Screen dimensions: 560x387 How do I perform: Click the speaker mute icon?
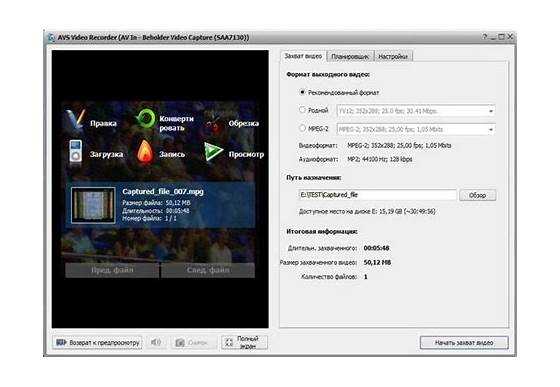tap(156, 342)
